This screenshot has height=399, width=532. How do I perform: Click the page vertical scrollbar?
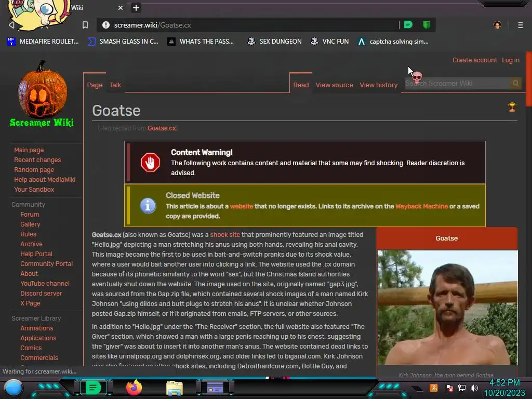[x=528, y=79]
